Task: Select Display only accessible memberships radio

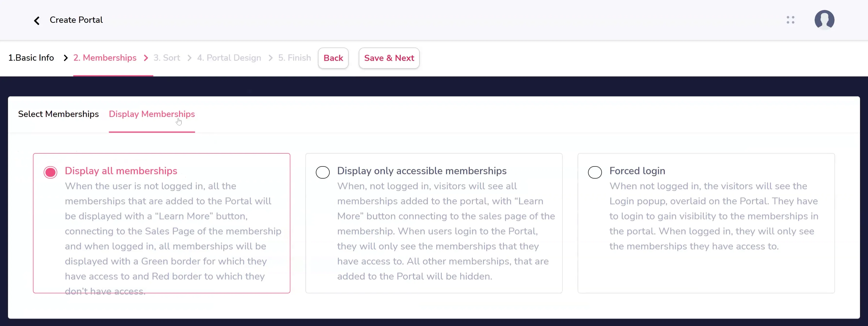Action: [x=323, y=172]
